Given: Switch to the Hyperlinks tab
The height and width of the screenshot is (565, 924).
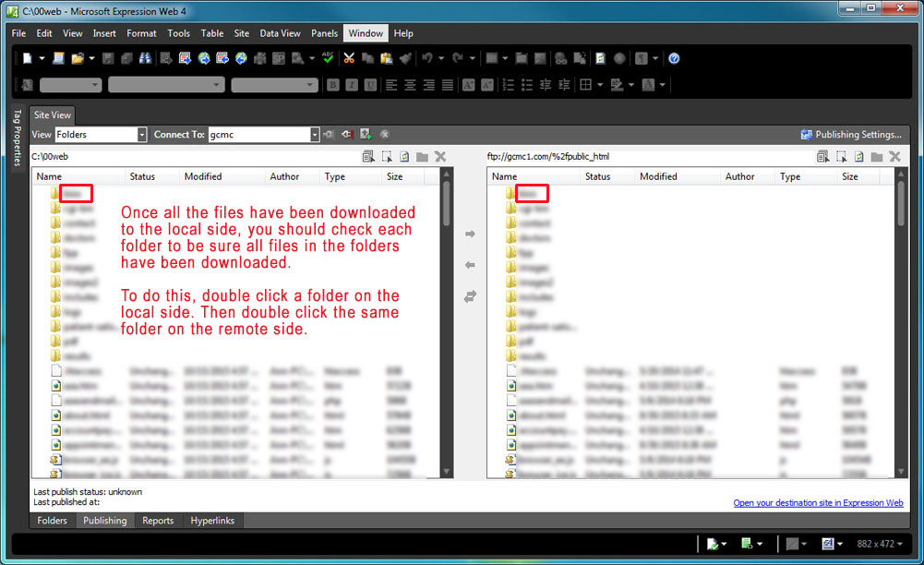Looking at the screenshot, I should tap(212, 520).
